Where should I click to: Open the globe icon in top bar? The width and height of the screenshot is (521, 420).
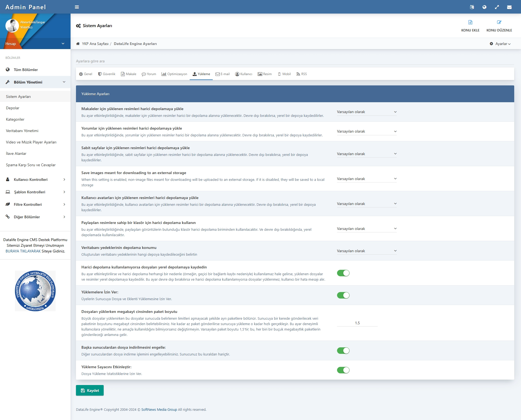pos(484,7)
